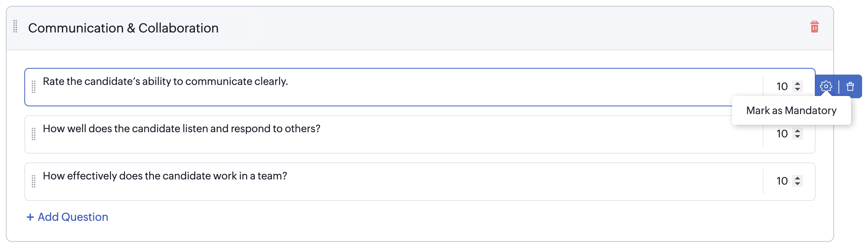
Task: Decrease score for team work question
Action: pos(798,184)
